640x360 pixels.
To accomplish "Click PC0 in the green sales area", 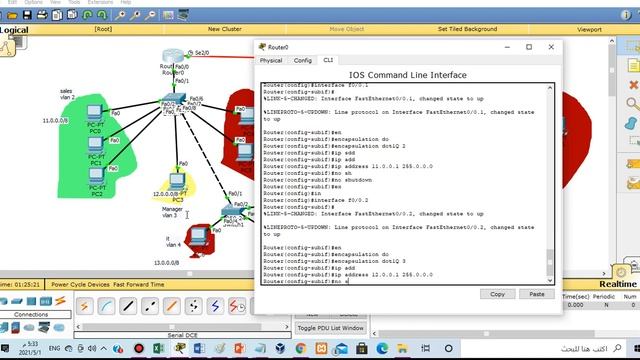I will tap(95, 113).
